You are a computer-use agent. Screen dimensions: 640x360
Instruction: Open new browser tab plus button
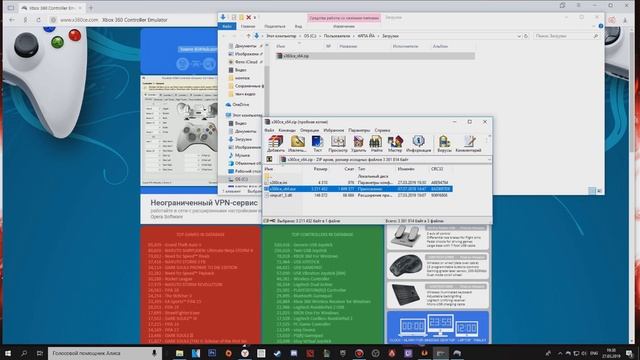91,8
